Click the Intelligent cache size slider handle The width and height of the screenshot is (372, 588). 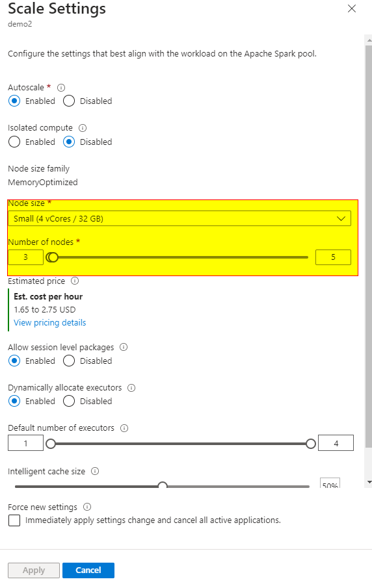coord(163,485)
